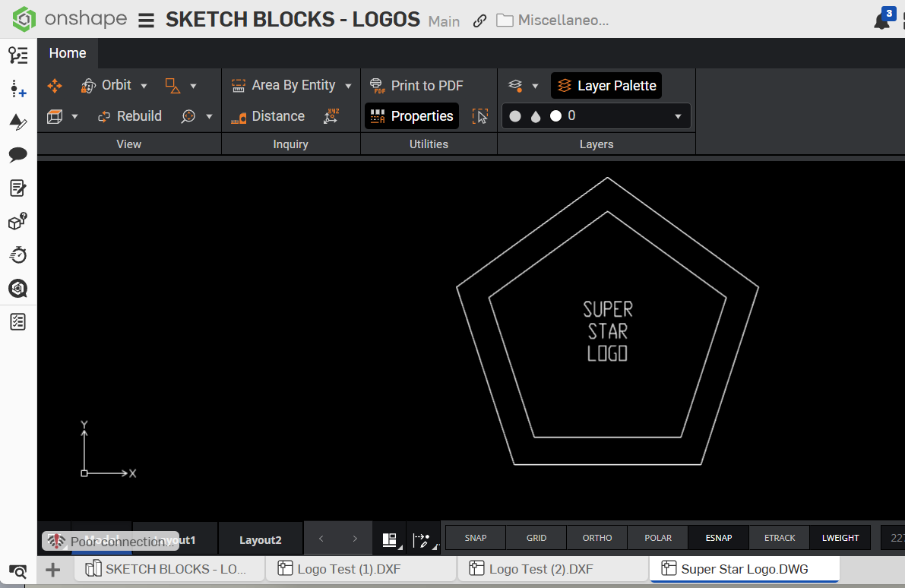Expand the zoom magnifier dropdown arrow
This screenshot has height=588, width=905.
210,116
